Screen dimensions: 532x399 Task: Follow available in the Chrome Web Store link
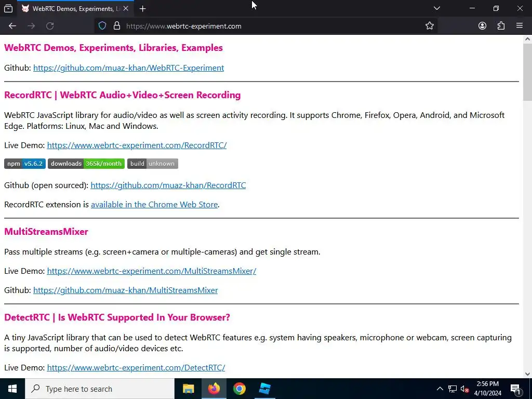(x=154, y=205)
